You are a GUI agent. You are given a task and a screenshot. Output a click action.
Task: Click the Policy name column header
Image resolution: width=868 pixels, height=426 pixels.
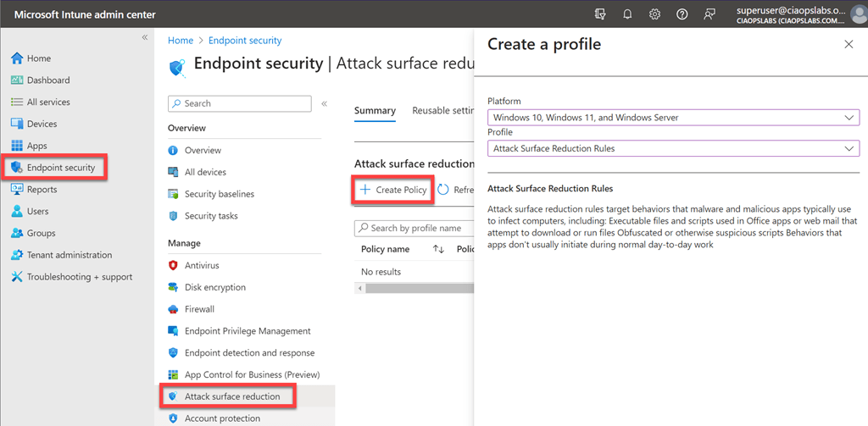coord(386,250)
